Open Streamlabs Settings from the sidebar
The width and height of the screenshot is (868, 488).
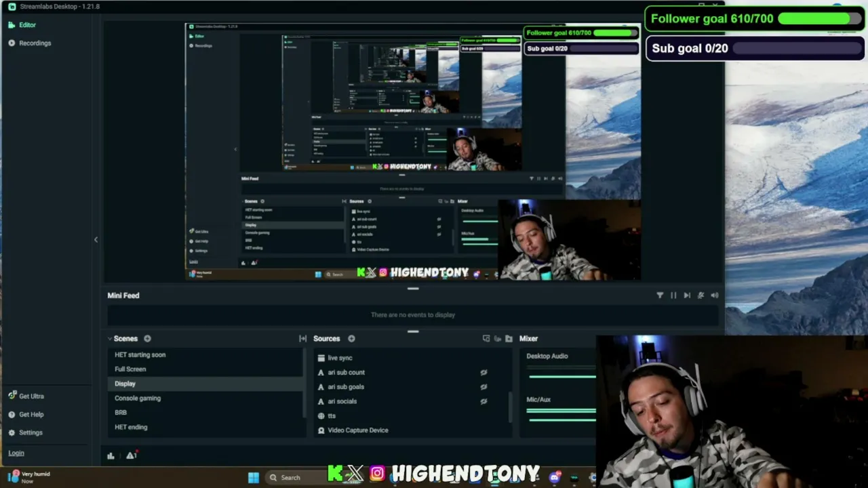pos(25,432)
